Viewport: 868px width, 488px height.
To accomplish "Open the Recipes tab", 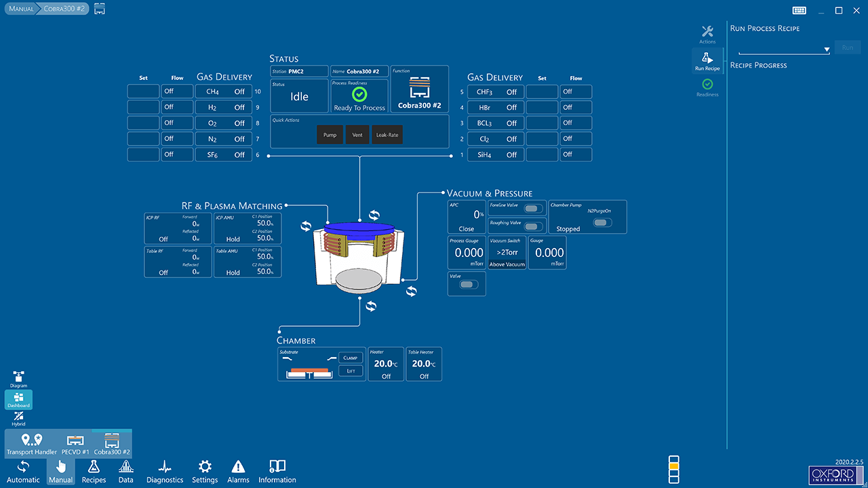I will tap(94, 471).
